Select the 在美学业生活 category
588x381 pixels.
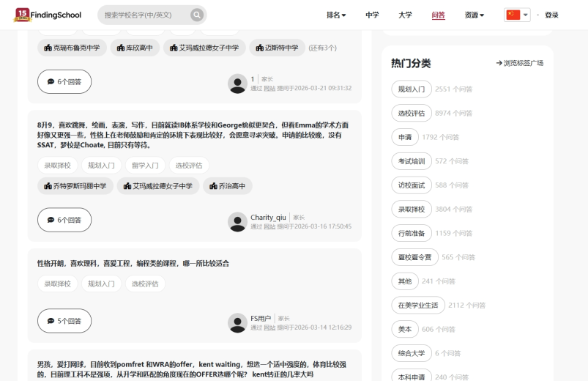[418, 306]
